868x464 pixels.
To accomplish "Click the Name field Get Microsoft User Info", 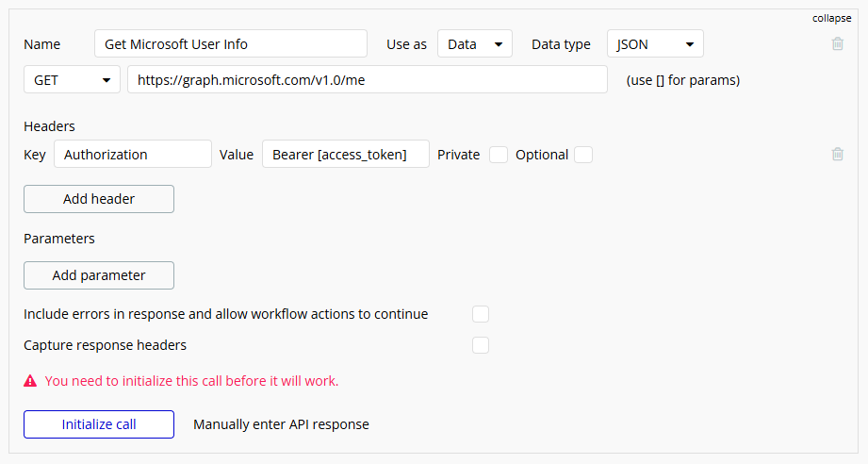I will tap(231, 43).
